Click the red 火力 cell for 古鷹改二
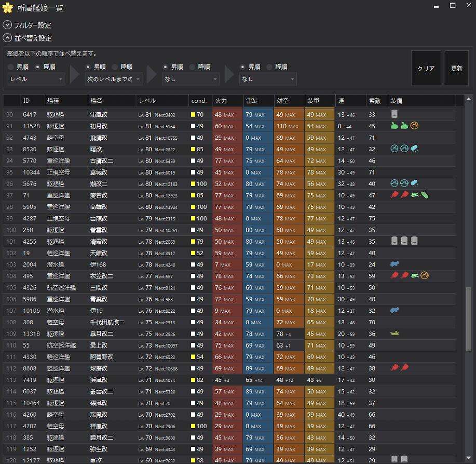The width and height of the screenshot is (476, 464). 228,161
